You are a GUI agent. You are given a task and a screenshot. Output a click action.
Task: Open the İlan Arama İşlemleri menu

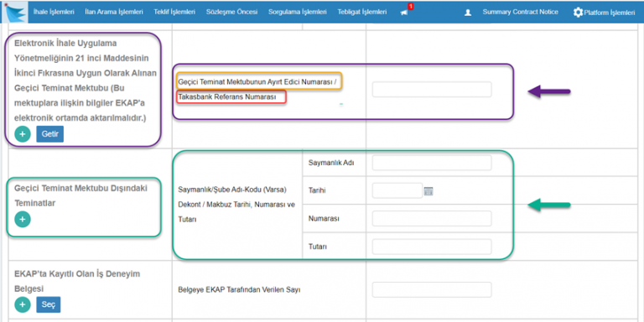(114, 13)
